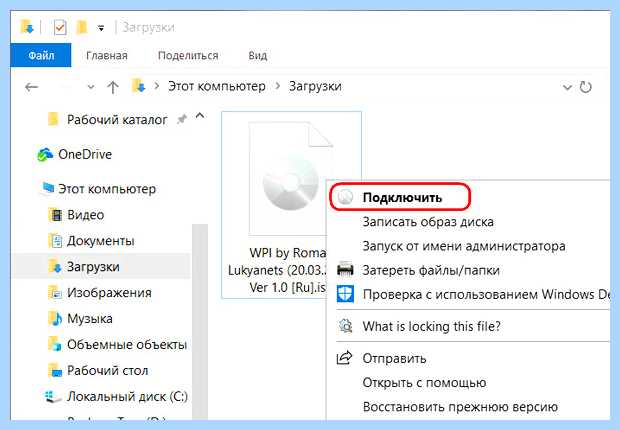Screen dimensions: 620x430
Task: Click the OneDrive cloud icon
Action: 45,155
